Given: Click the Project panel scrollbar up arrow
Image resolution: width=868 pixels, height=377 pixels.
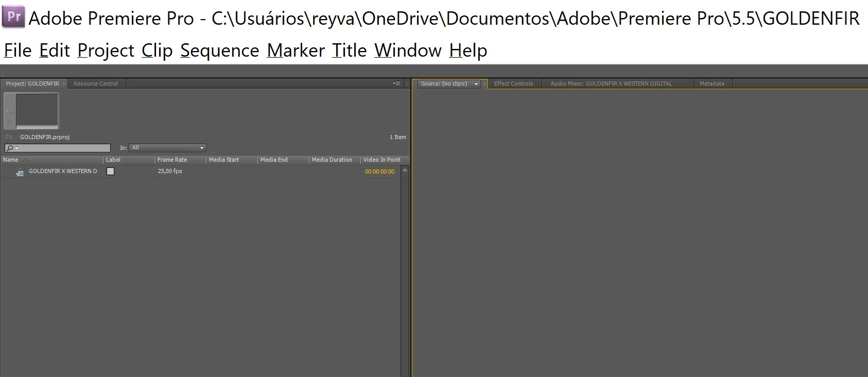Looking at the screenshot, I should [405, 170].
